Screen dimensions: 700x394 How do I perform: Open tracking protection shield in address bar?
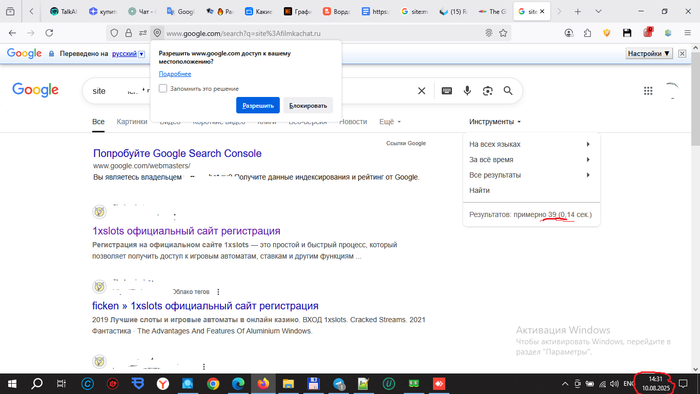pyautogui.click(x=114, y=33)
